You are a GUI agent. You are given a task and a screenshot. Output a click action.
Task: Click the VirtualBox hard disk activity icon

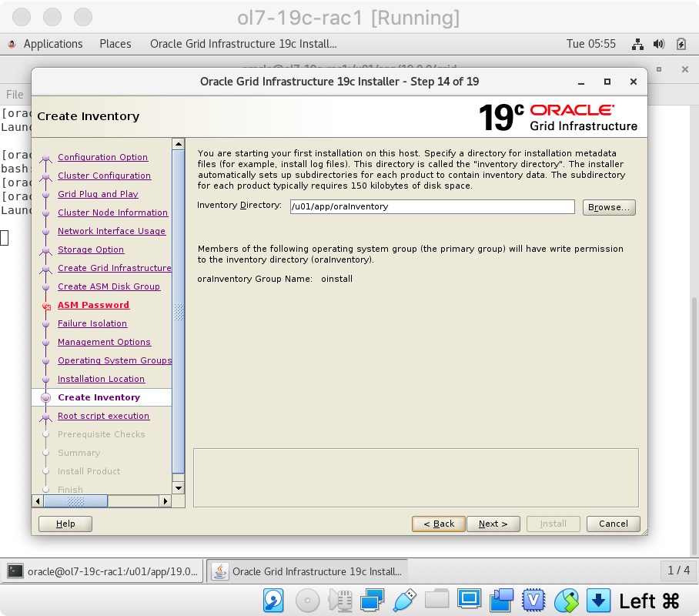[273, 600]
